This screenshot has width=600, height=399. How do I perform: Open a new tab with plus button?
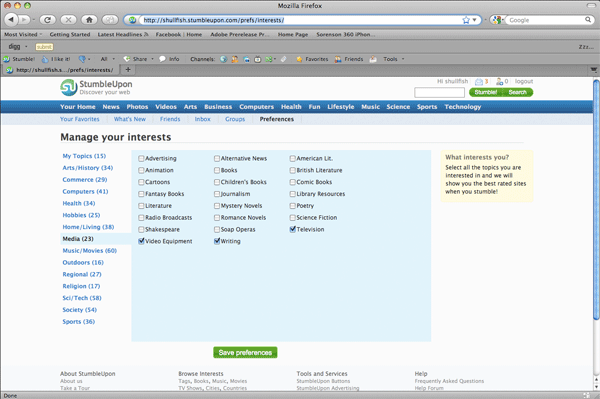click(x=128, y=70)
